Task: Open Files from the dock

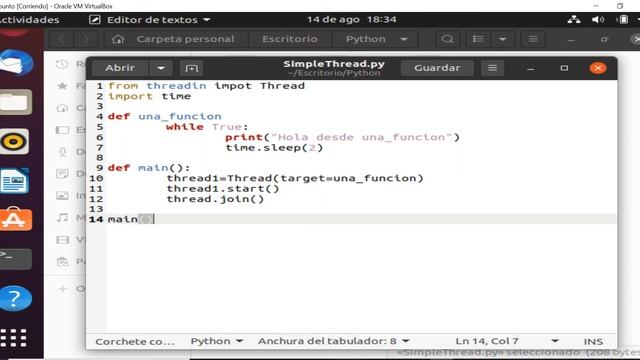Action: (x=16, y=102)
